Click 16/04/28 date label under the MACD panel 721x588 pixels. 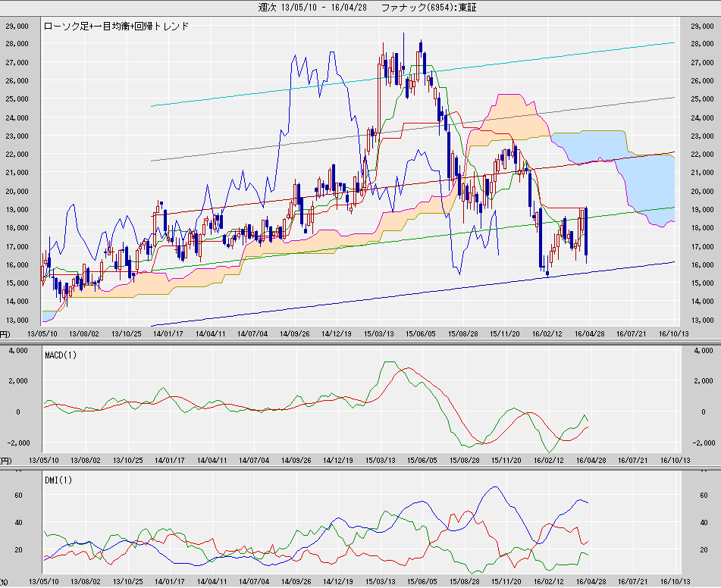pyautogui.click(x=589, y=460)
